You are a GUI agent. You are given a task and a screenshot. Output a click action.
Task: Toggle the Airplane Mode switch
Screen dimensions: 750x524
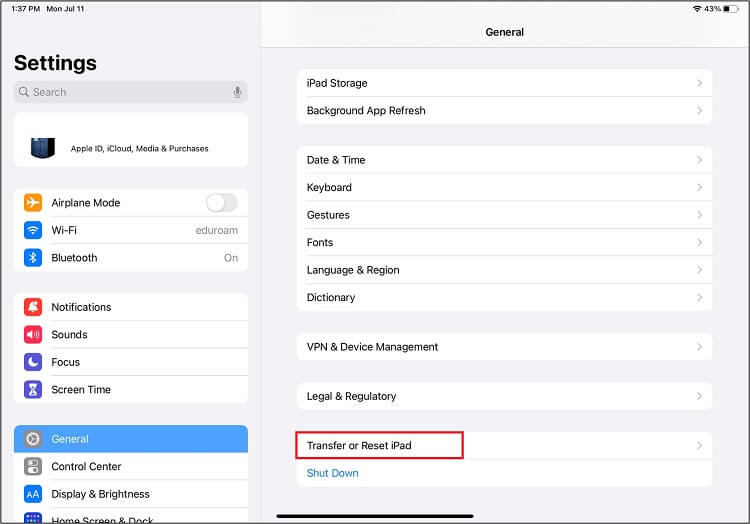click(221, 203)
